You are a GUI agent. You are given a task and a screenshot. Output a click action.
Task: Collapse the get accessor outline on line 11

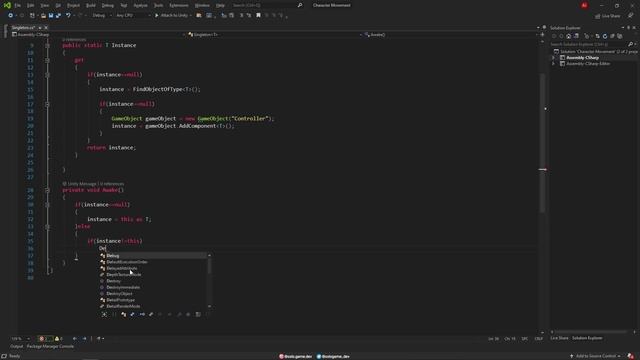point(47,60)
